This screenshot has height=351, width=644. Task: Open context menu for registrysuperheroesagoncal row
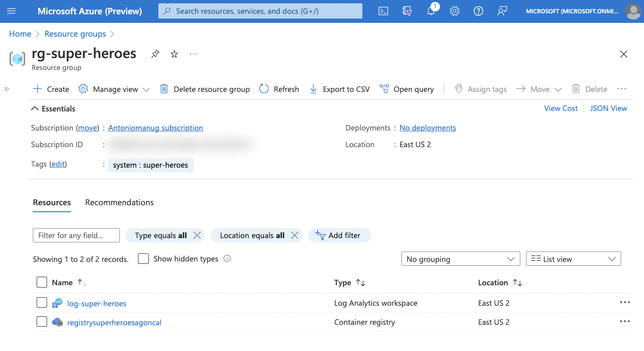coord(624,321)
